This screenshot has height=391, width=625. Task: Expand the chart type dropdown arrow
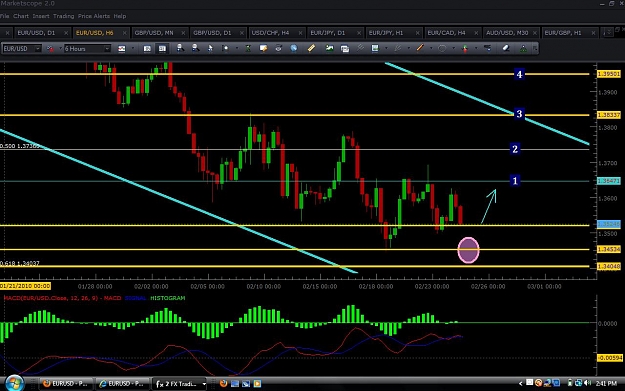pyautogui.click(x=132, y=49)
